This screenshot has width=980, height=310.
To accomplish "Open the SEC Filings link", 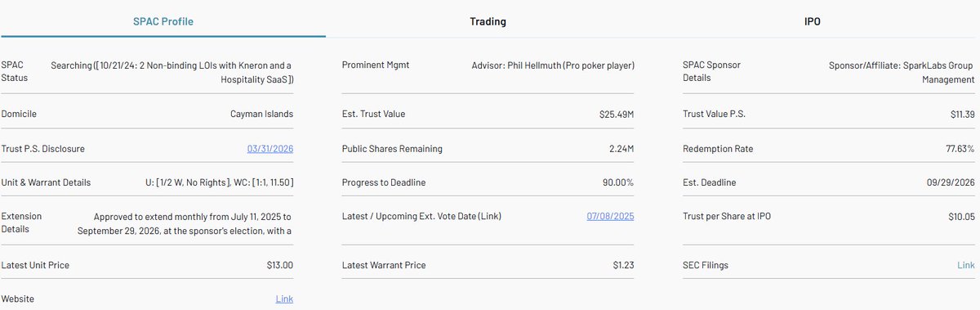I will pyautogui.click(x=966, y=265).
